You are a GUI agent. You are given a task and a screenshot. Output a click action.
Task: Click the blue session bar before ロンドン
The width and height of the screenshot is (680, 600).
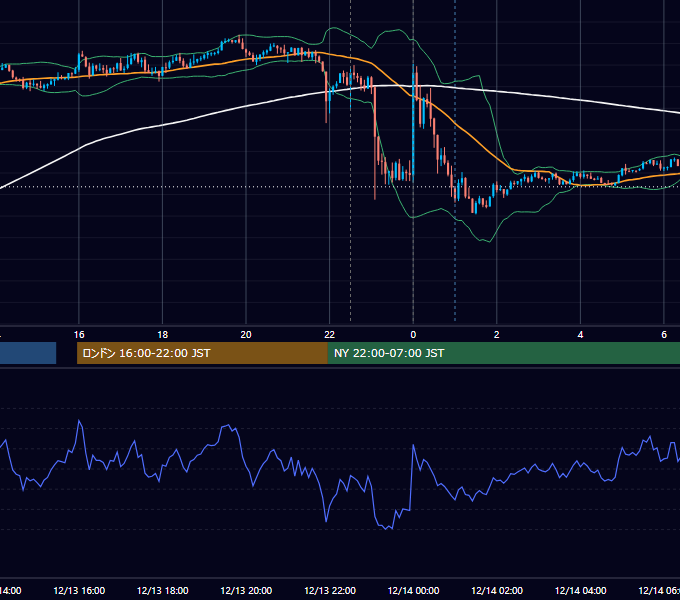[x=28, y=353]
